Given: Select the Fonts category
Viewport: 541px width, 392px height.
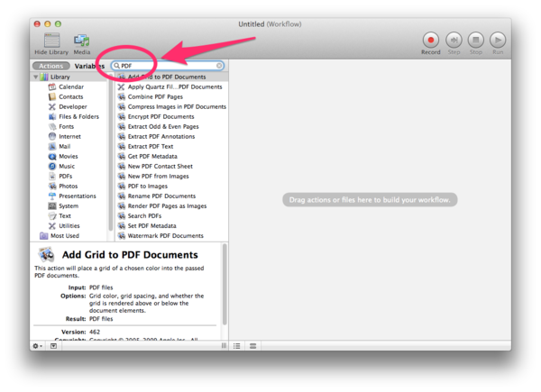Looking at the screenshot, I should (x=66, y=126).
